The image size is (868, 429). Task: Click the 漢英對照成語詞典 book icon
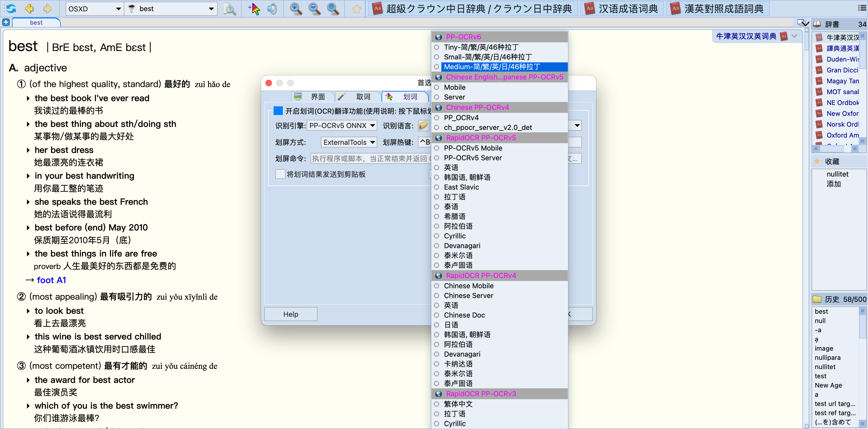676,9
